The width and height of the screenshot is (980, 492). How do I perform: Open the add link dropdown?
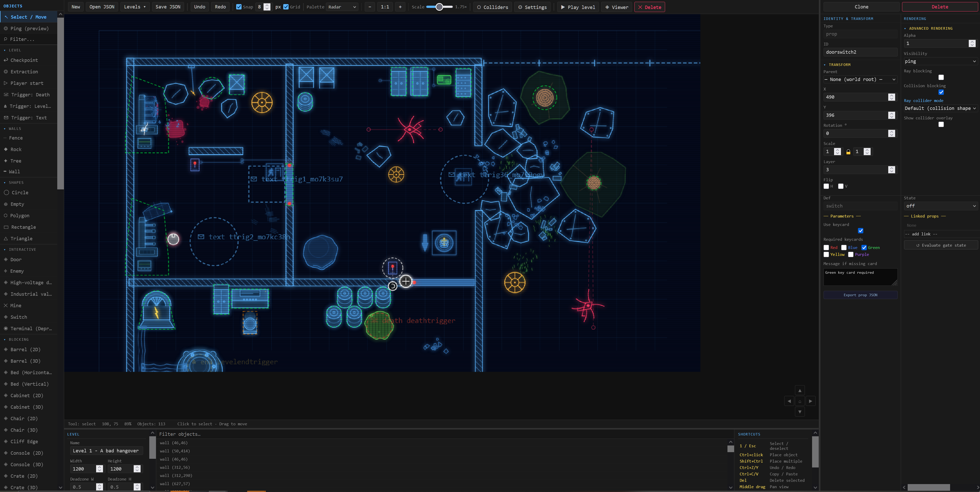coord(940,234)
